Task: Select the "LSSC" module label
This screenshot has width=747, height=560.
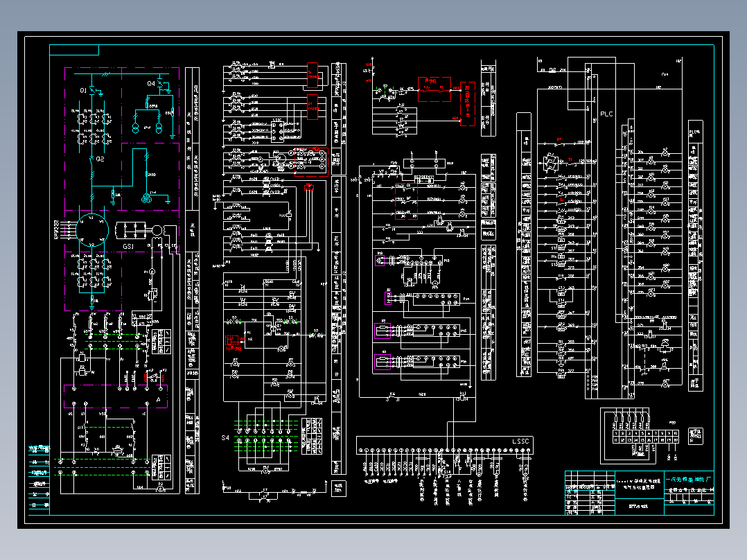Action: (x=520, y=441)
